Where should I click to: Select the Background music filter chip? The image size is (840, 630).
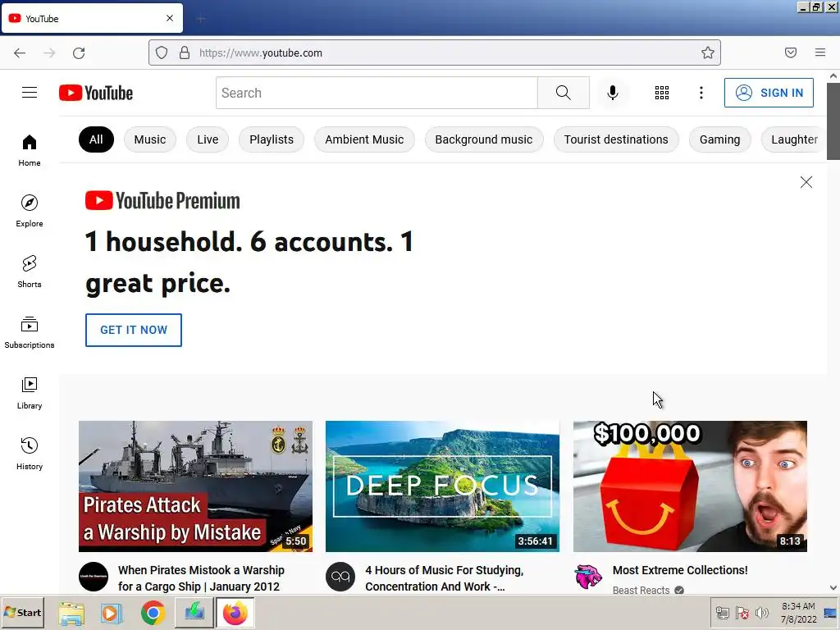tap(484, 139)
